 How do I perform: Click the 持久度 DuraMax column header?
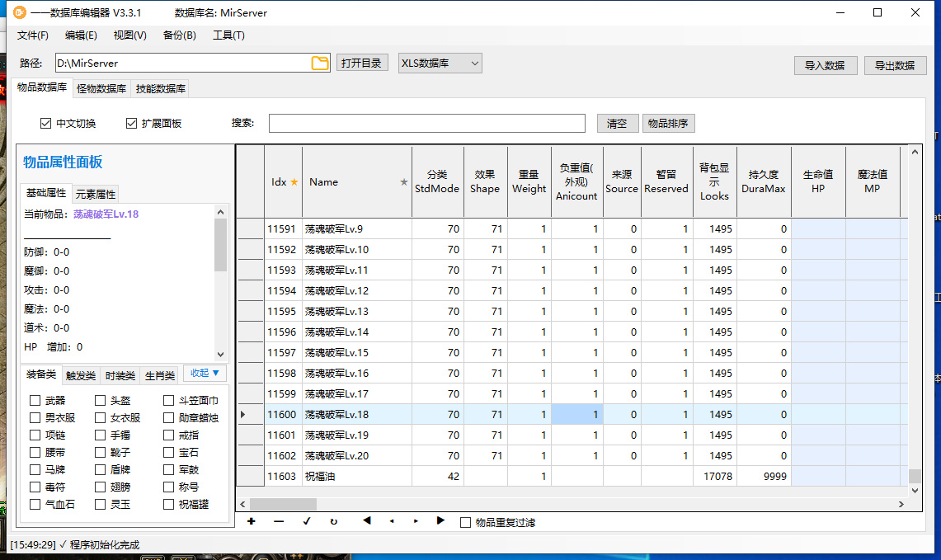click(x=764, y=182)
